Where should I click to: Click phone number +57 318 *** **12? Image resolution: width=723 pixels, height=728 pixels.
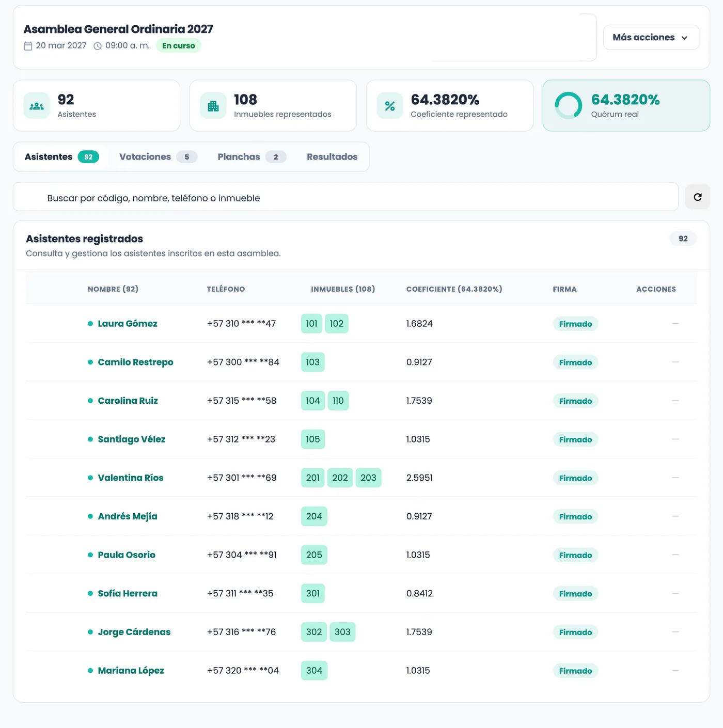(x=240, y=516)
